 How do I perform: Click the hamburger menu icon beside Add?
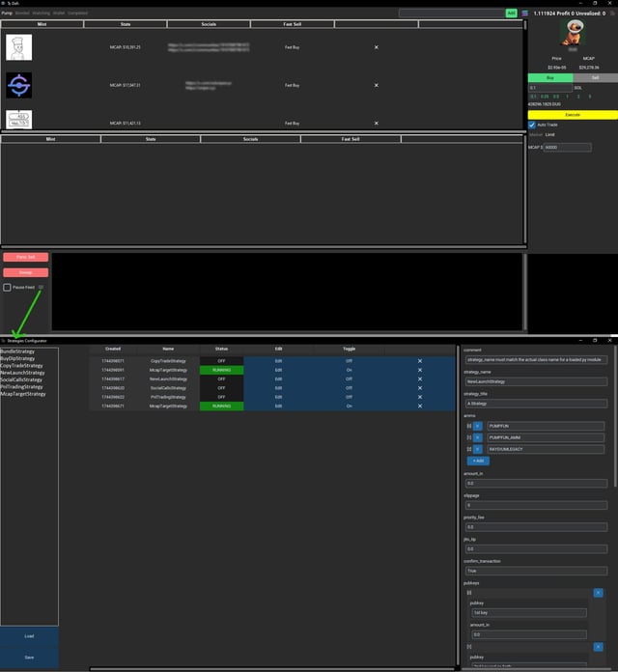tap(524, 14)
